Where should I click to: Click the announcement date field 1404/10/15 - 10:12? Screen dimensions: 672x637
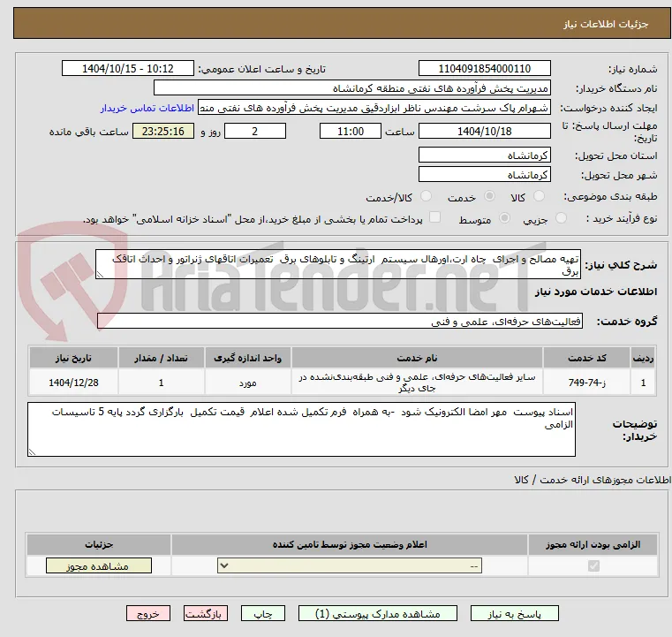(128, 69)
